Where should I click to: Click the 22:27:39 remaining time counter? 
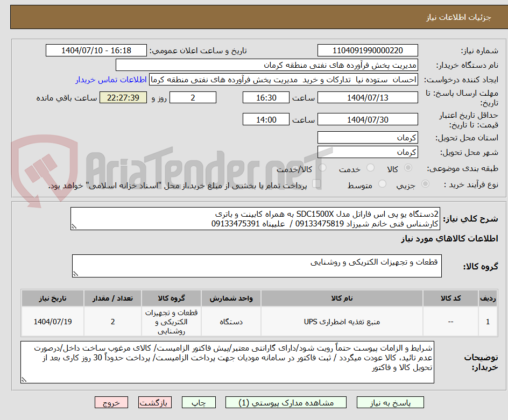(x=123, y=98)
